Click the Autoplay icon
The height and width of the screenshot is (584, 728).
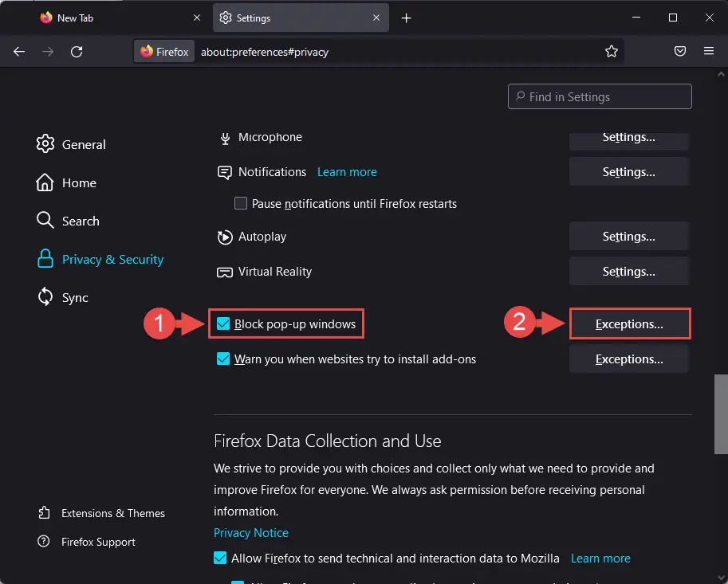tap(225, 237)
